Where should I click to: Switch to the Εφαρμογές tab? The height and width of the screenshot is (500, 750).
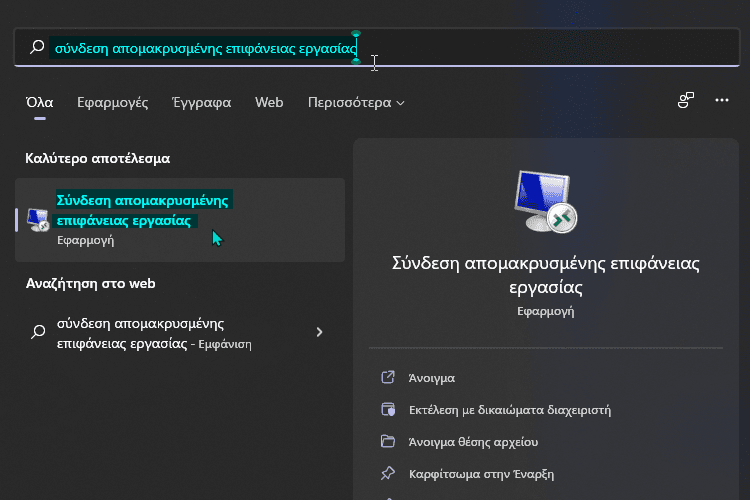pyautogui.click(x=112, y=102)
